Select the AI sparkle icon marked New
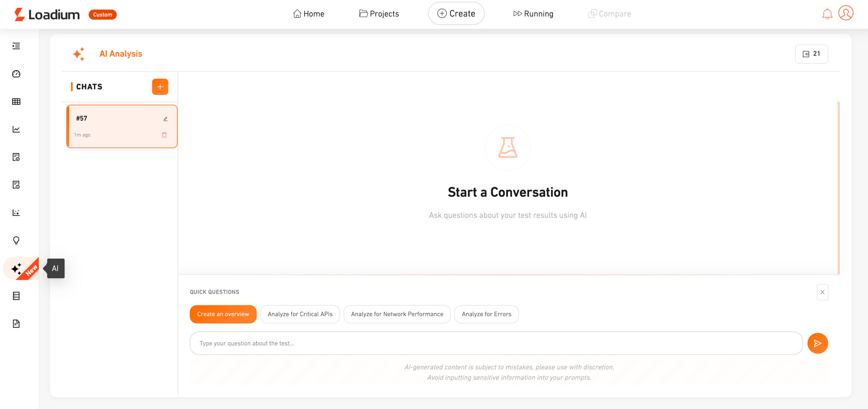The height and width of the screenshot is (409, 868). (x=17, y=269)
